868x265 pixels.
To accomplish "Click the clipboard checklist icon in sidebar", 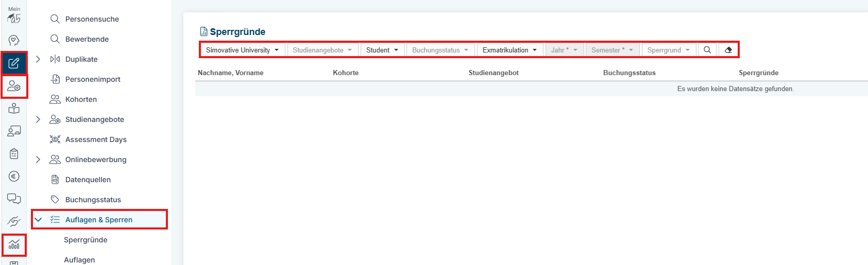I will (x=14, y=154).
